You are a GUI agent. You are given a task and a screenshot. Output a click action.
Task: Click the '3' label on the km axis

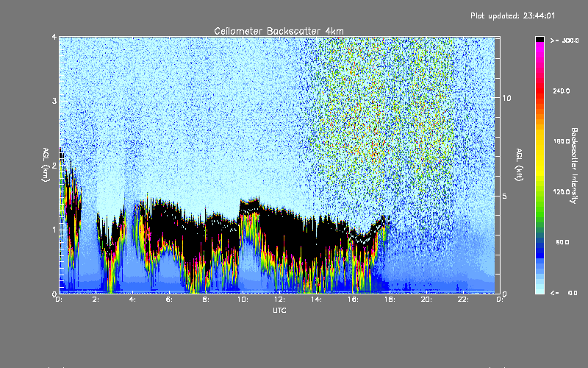pyautogui.click(x=54, y=101)
